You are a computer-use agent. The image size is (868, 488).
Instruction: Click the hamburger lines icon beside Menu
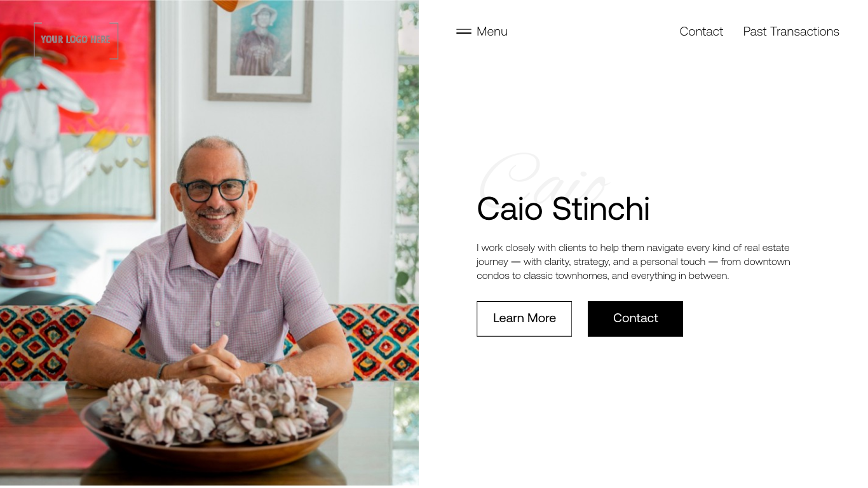point(464,32)
